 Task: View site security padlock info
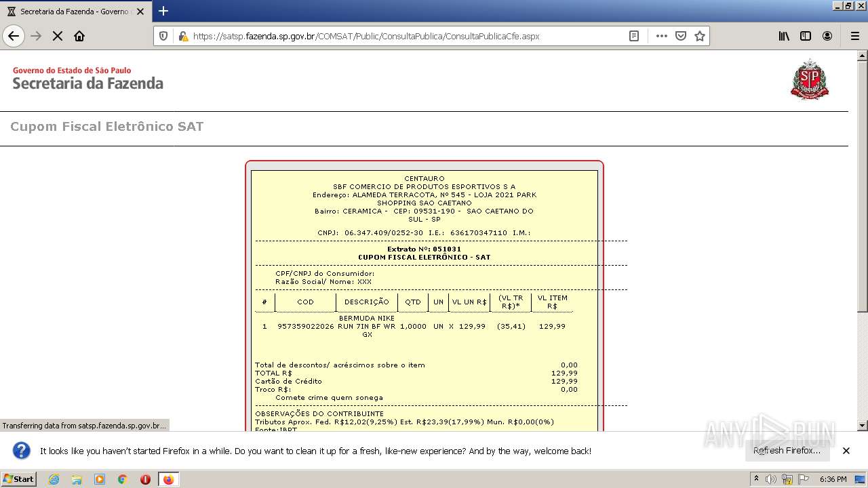click(x=182, y=36)
